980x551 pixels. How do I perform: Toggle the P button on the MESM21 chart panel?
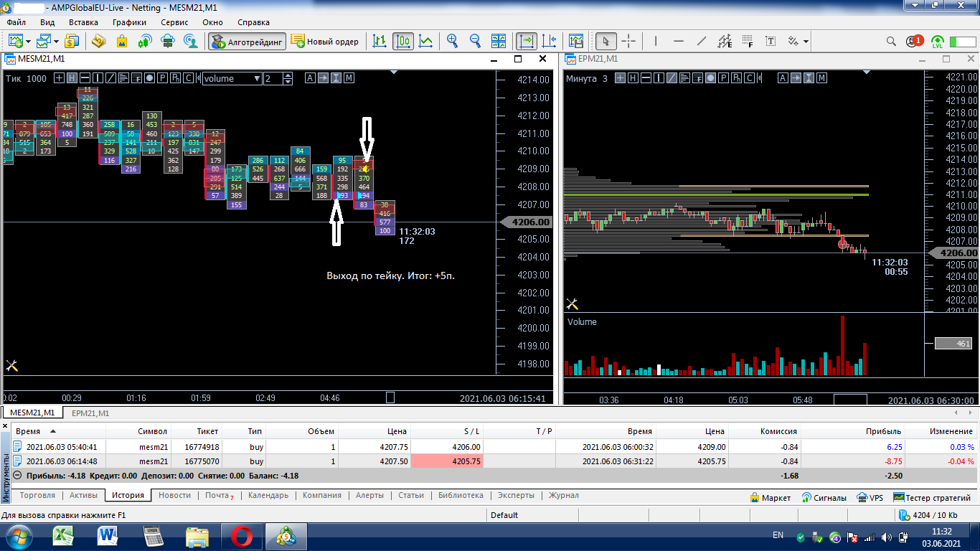click(x=163, y=78)
